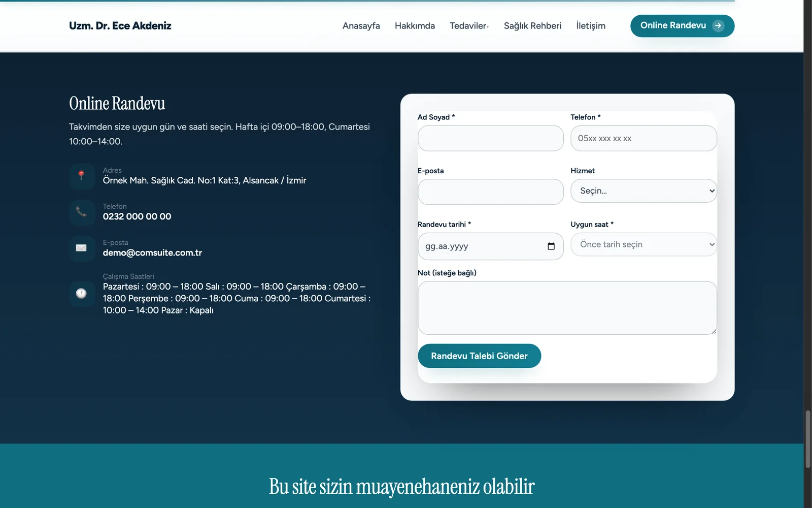Click the clock working-hours icon
This screenshot has width=812, height=508.
(81, 294)
